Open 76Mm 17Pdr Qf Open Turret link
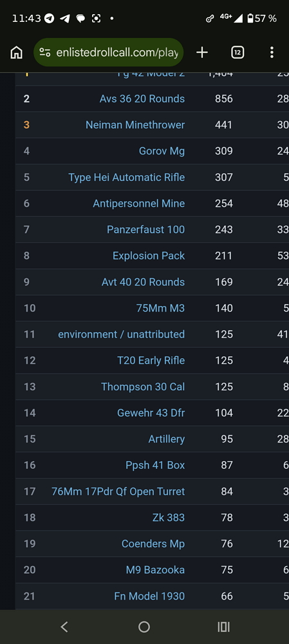The height and width of the screenshot is (644, 289). point(118,491)
